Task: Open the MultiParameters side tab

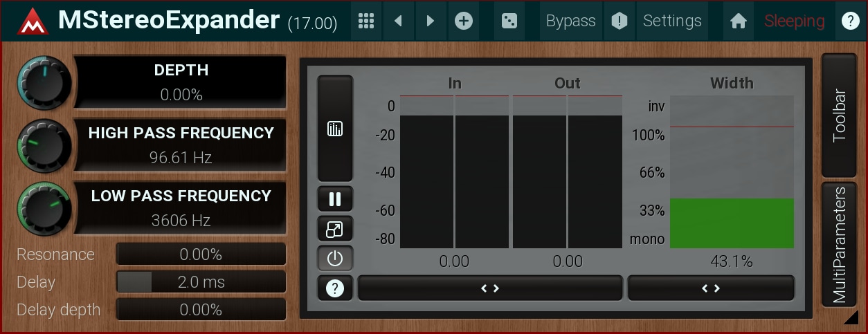Action: pos(839,244)
